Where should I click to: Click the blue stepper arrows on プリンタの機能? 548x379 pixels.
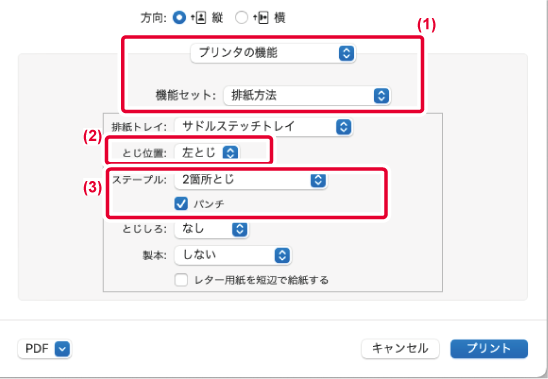coord(346,53)
